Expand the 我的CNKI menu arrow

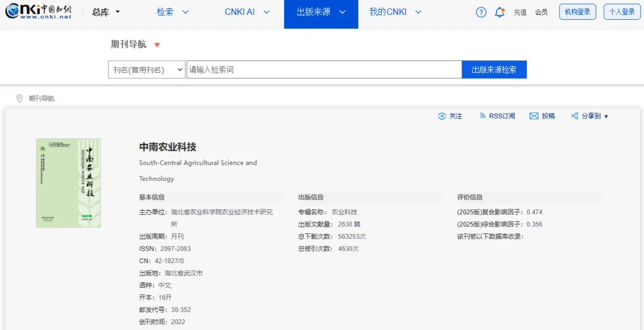click(418, 13)
